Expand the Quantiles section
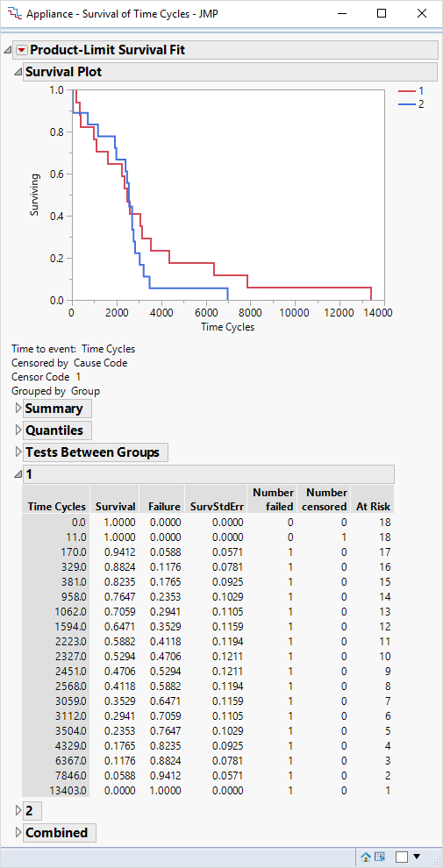Viewport: 443px width, 868px height. coord(18,430)
